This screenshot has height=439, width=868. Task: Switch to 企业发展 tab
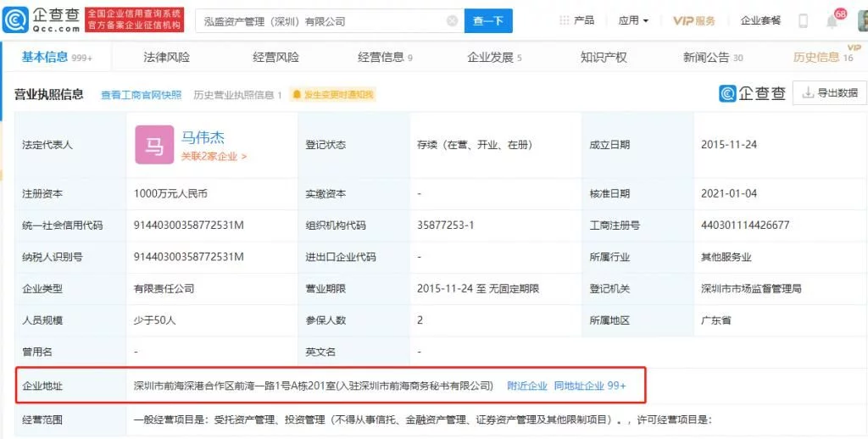click(494, 57)
